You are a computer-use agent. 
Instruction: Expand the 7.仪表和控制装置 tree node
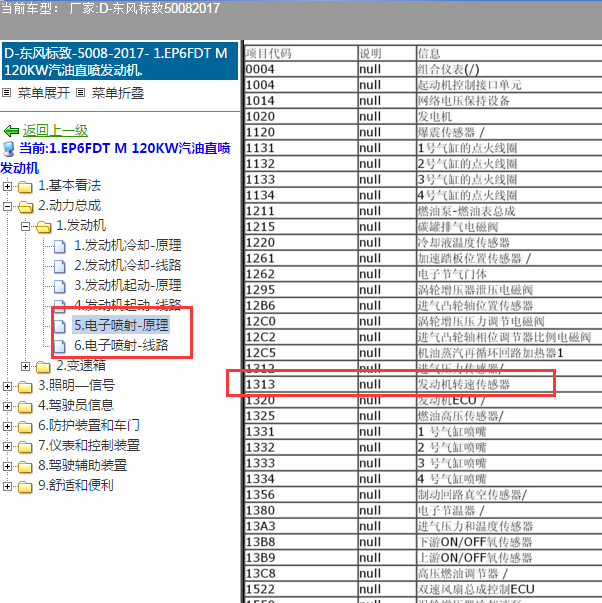tap(7, 446)
